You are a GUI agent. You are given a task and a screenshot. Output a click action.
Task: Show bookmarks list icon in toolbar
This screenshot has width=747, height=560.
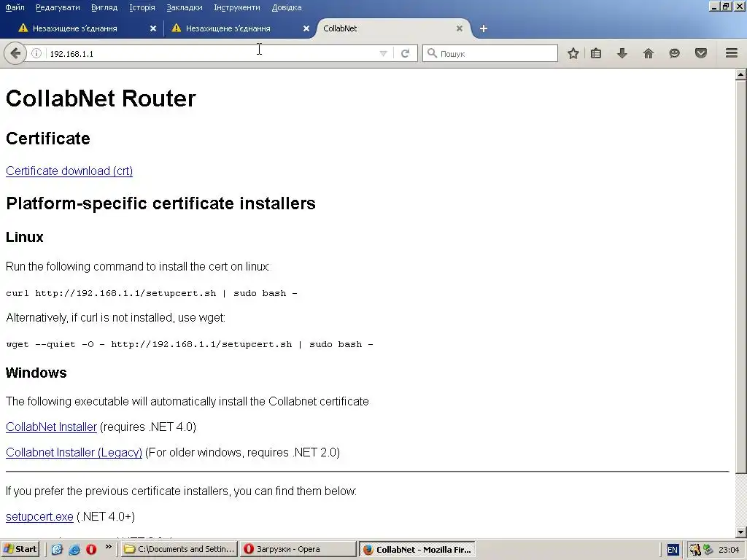[x=596, y=53]
